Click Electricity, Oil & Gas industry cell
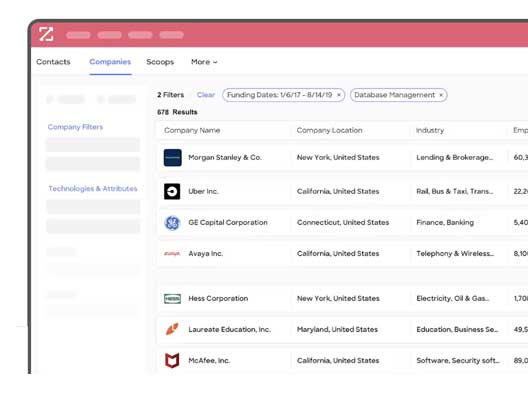Image resolution: width=528 pixels, height=395 pixels. click(x=453, y=298)
